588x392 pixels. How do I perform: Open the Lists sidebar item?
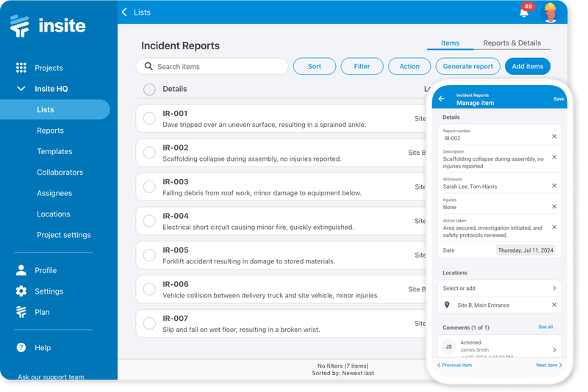click(54, 109)
